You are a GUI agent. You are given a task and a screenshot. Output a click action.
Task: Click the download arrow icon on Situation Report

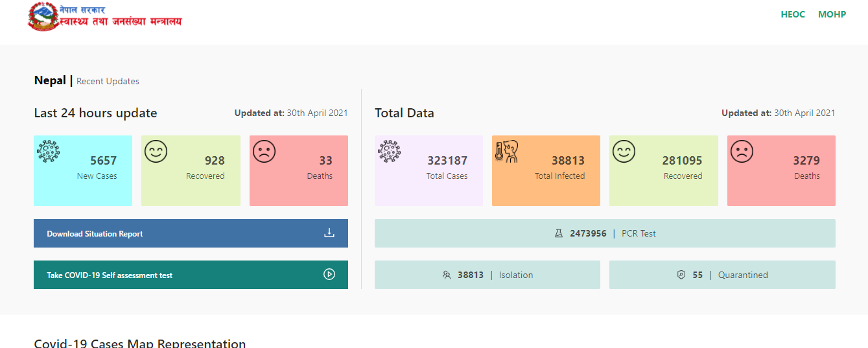(x=329, y=233)
